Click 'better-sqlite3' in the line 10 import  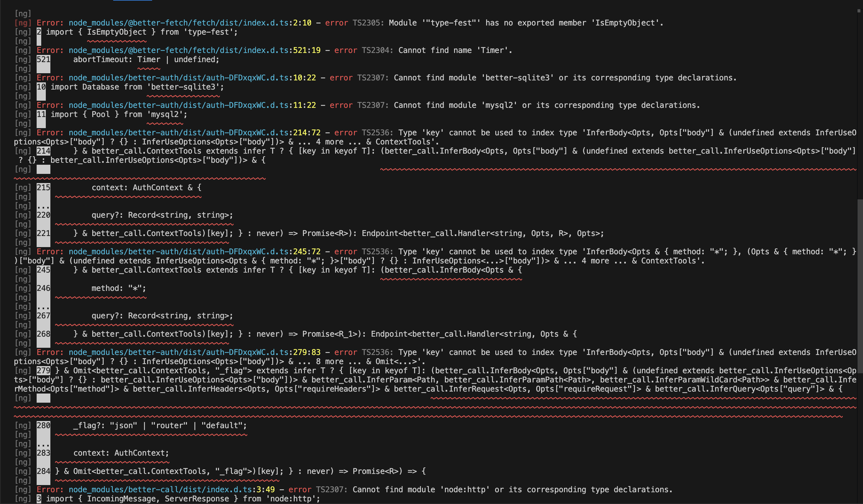pyautogui.click(x=183, y=87)
